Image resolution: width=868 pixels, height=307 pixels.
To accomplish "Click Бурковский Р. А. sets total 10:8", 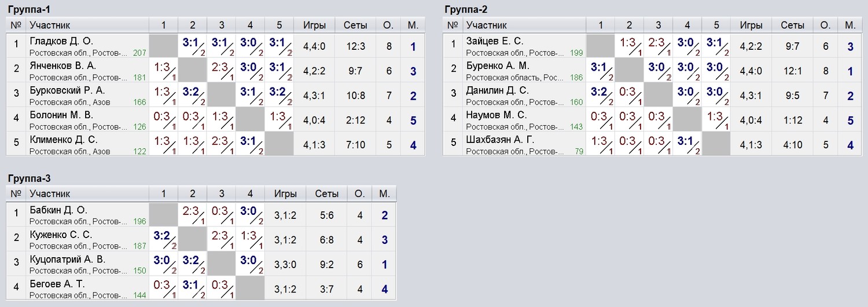I will pos(355,96).
